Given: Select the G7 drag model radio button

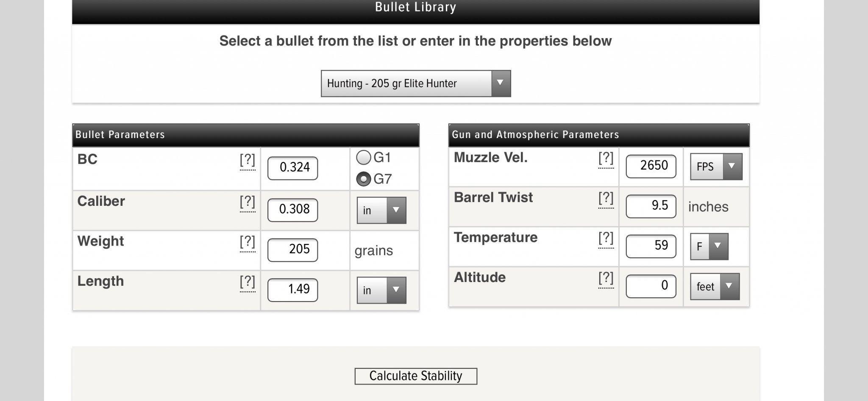Looking at the screenshot, I should (364, 179).
